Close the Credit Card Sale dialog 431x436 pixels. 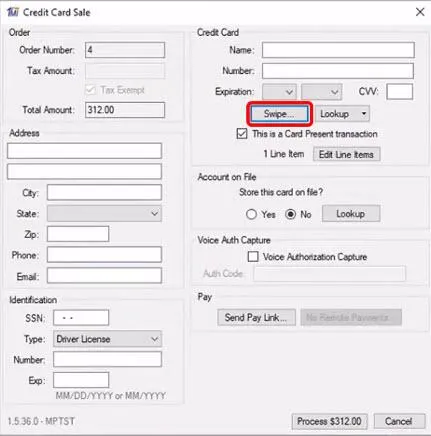pyautogui.click(x=420, y=12)
